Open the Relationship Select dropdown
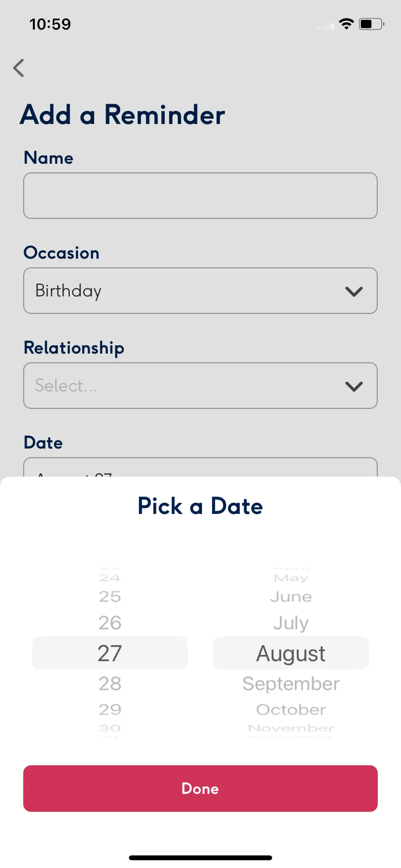The height and width of the screenshot is (868, 401). point(200,386)
